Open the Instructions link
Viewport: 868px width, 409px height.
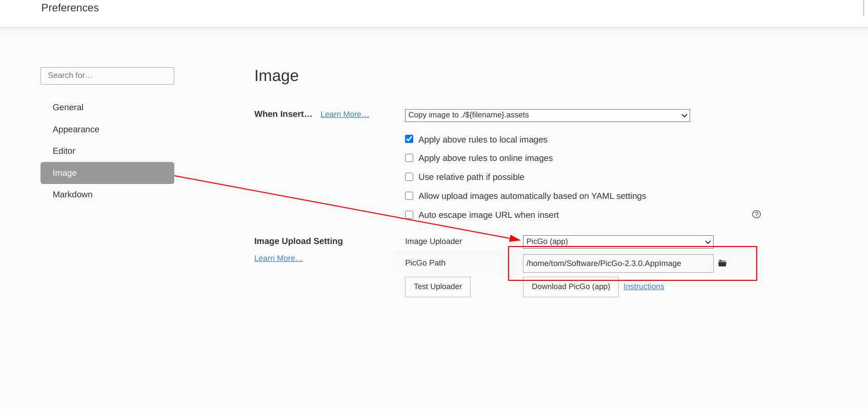[643, 287]
